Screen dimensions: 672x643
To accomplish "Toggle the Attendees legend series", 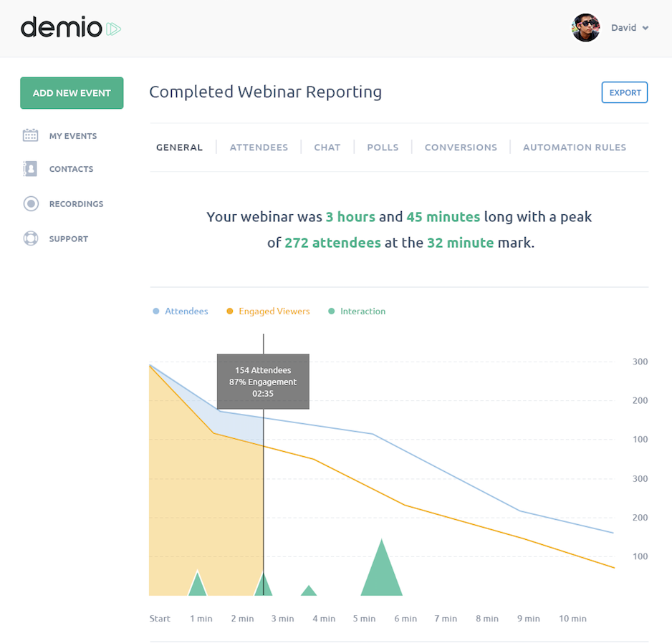I will [181, 311].
